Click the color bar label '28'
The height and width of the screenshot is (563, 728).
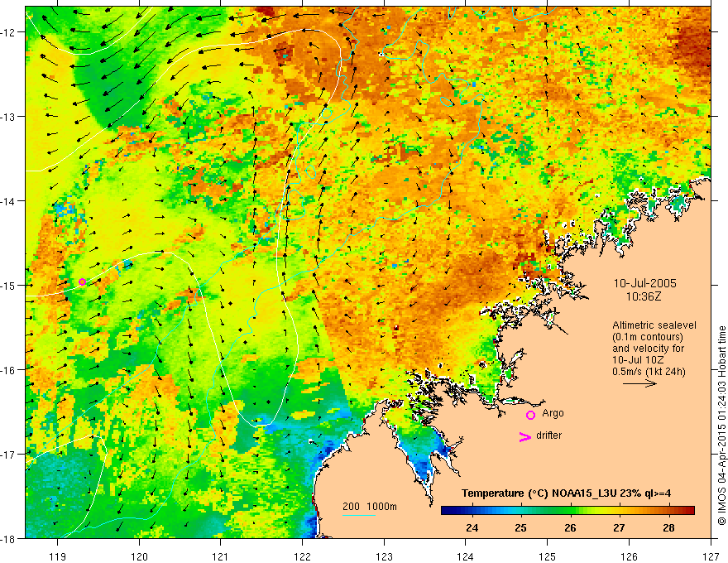coord(668,527)
